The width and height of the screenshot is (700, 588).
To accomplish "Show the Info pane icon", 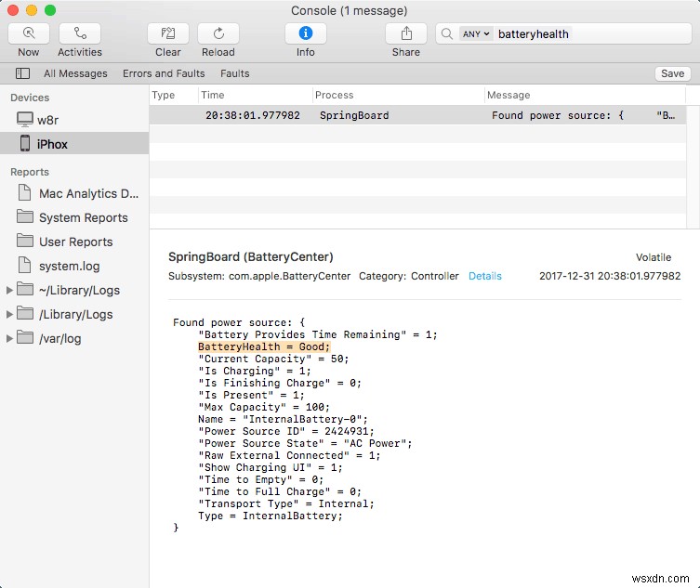I will (305, 33).
